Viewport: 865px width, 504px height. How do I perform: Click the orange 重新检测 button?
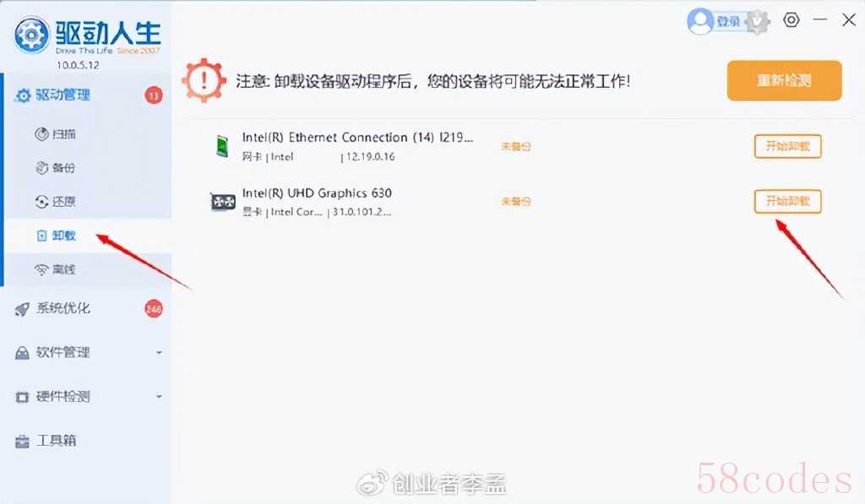[x=784, y=80]
